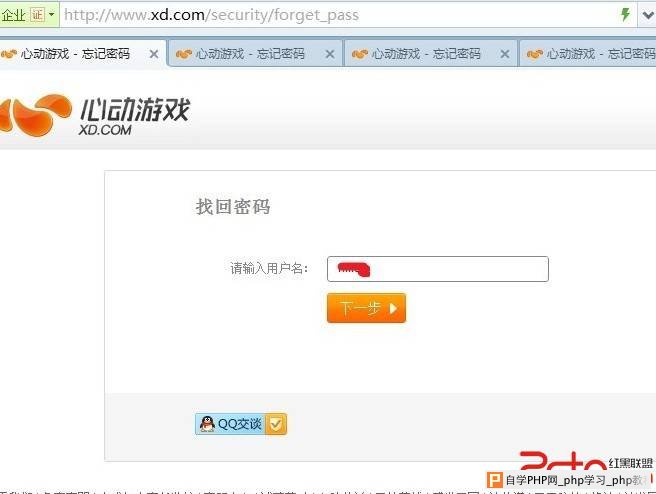Click the 自学PHP网_php学习 banner text
This screenshot has height=494, width=656.
pyautogui.click(x=574, y=480)
